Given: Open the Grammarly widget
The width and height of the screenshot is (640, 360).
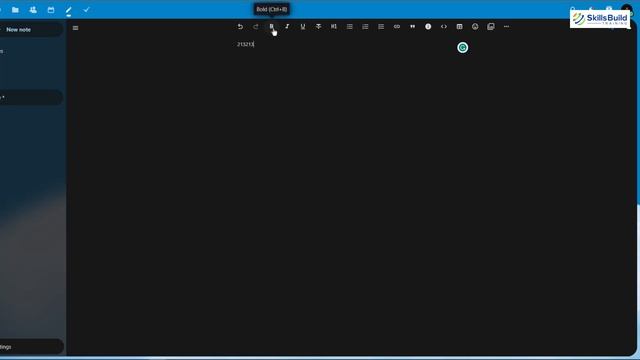Looking at the screenshot, I should tap(462, 48).
